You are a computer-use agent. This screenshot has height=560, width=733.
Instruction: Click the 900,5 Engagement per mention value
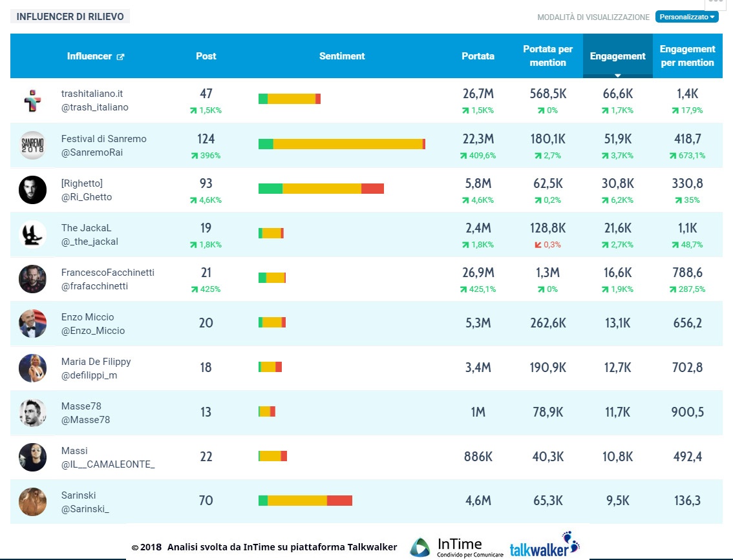pos(687,412)
